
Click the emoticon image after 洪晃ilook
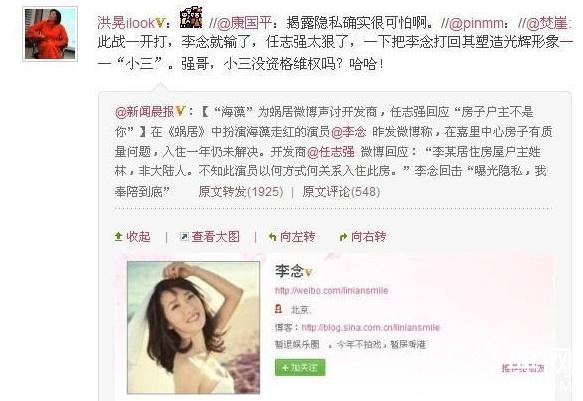(x=191, y=17)
